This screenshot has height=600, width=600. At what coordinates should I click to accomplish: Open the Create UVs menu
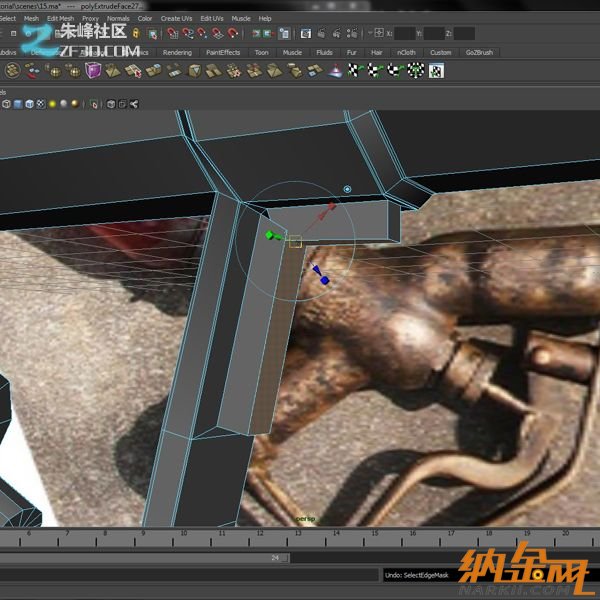(177, 18)
